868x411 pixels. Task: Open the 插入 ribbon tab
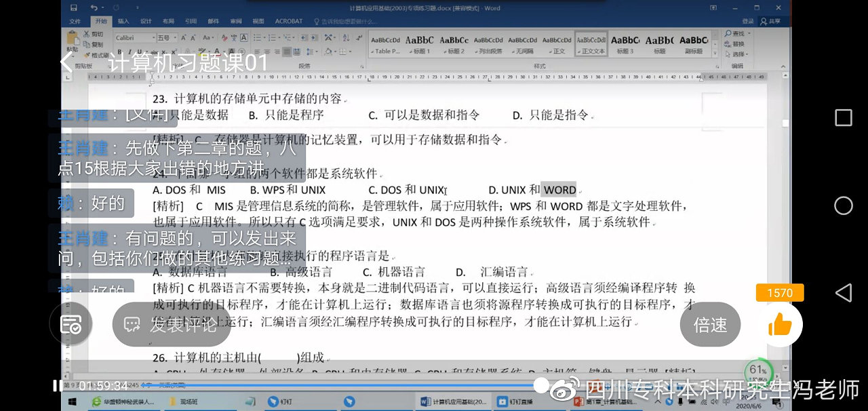(x=123, y=21)
